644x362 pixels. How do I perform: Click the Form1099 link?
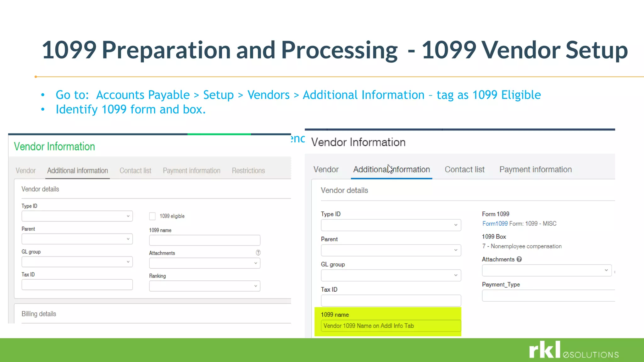(495, 224)
